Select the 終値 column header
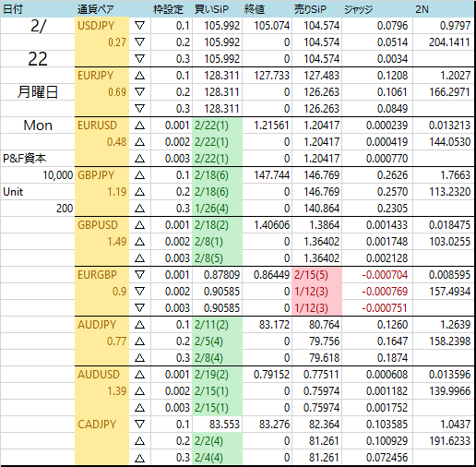The width and height of the screenshot is (476, 467). [267, 9]
